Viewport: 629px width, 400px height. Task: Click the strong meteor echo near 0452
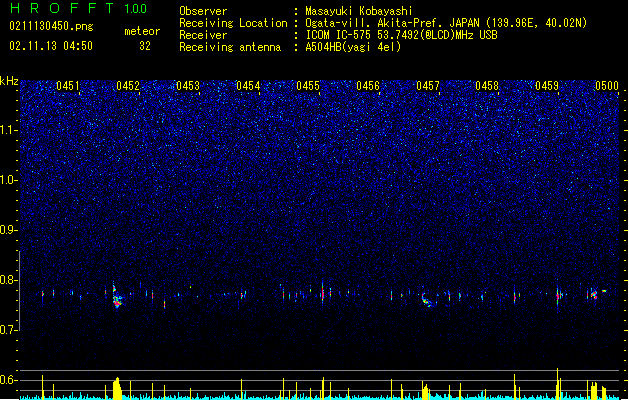117,297
